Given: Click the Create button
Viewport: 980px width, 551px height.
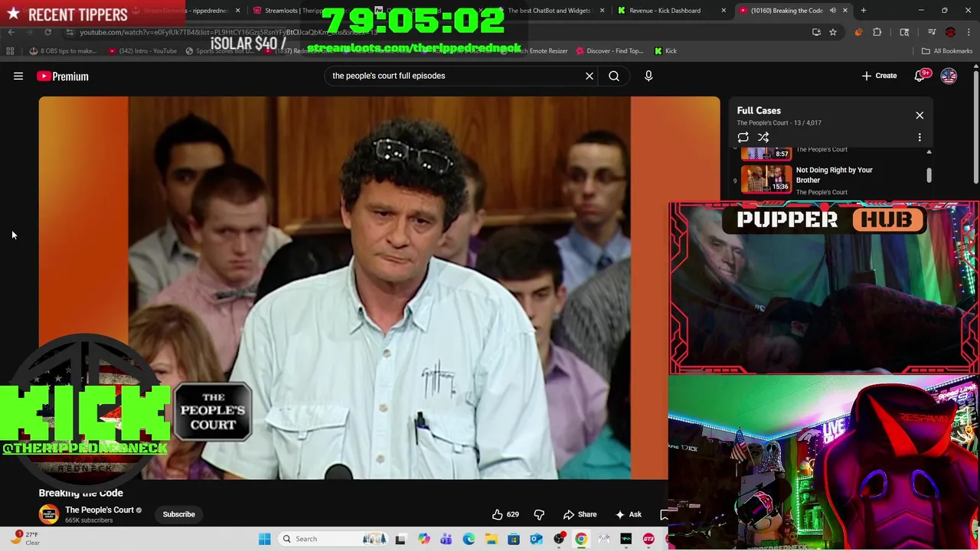Looking at the screenshot, I should 879,76.
